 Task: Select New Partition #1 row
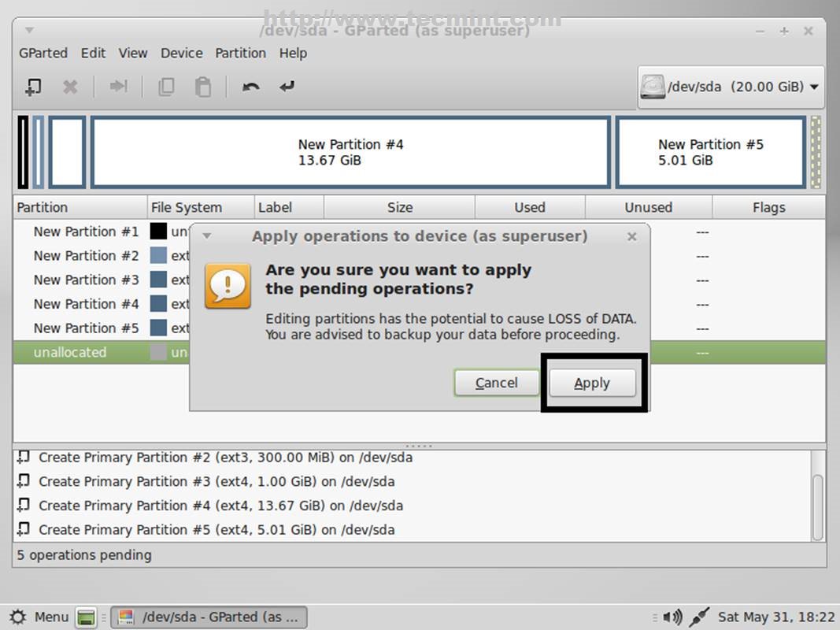tap(419, 232)
